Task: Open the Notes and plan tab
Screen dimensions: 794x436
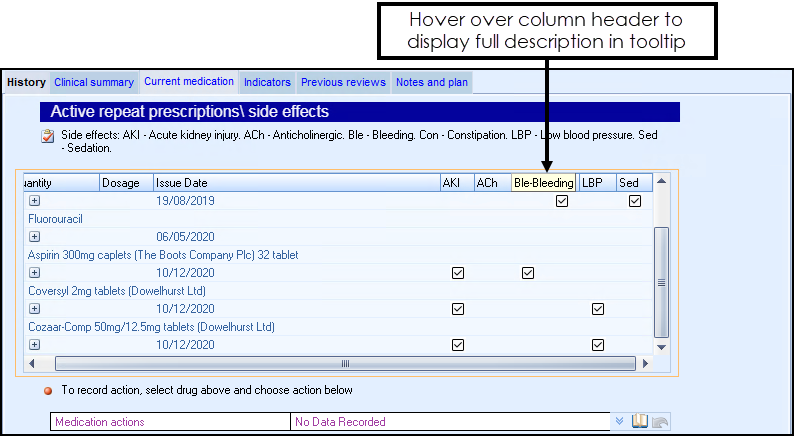Action: point(431,82)
